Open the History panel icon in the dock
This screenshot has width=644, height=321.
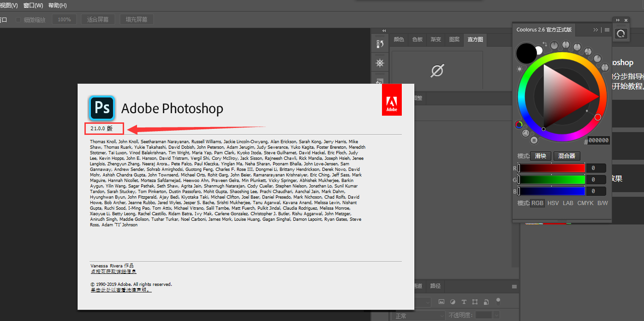coord(380,44)
